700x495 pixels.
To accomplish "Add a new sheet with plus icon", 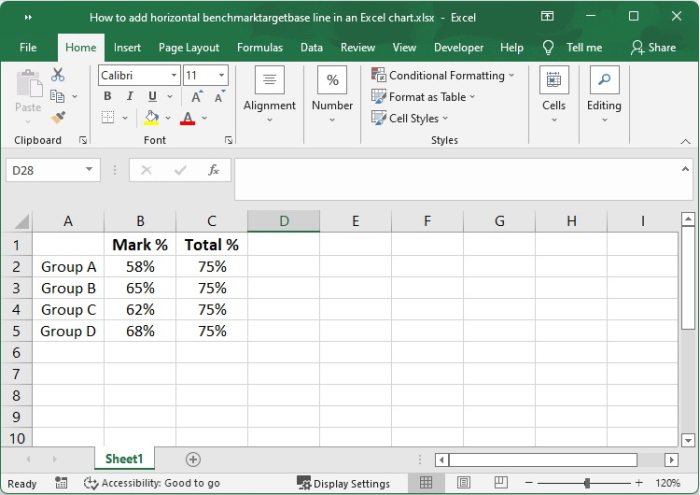I will [193, 459].
